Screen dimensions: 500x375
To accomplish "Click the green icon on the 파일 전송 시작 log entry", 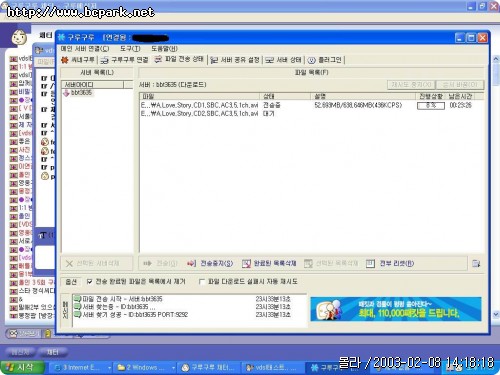I will click(x=78, y=299).
